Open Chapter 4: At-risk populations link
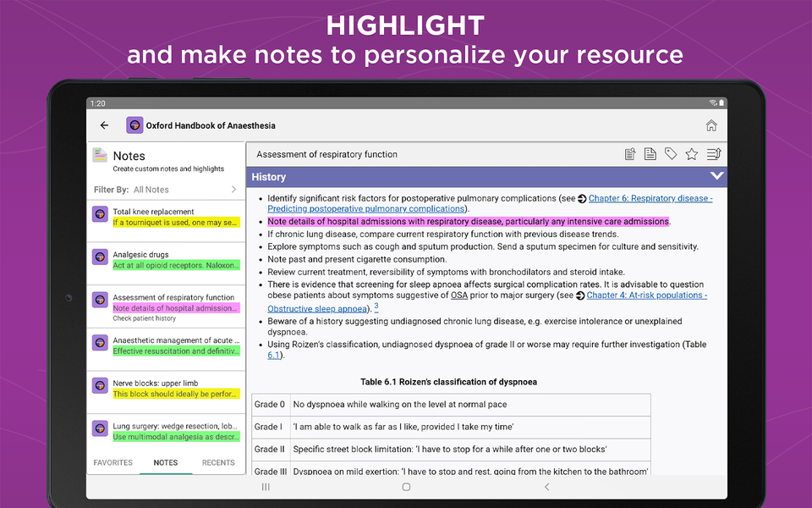 647,295
